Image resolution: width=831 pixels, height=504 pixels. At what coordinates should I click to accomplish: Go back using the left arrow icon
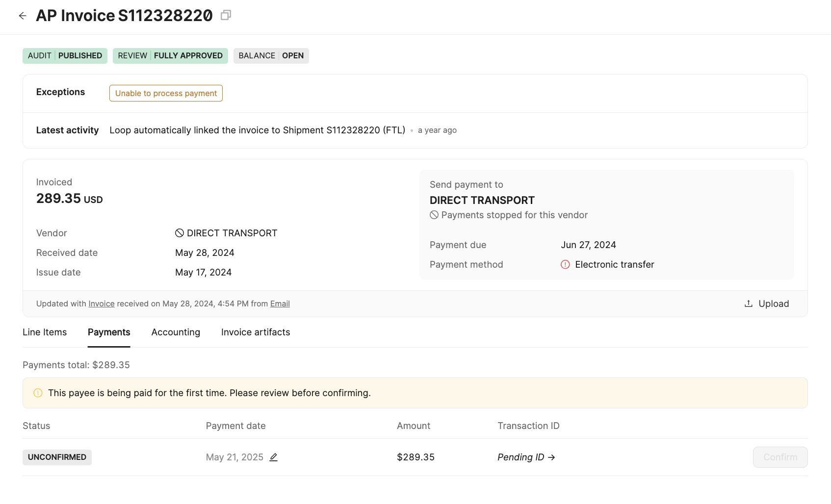[23, 16]
